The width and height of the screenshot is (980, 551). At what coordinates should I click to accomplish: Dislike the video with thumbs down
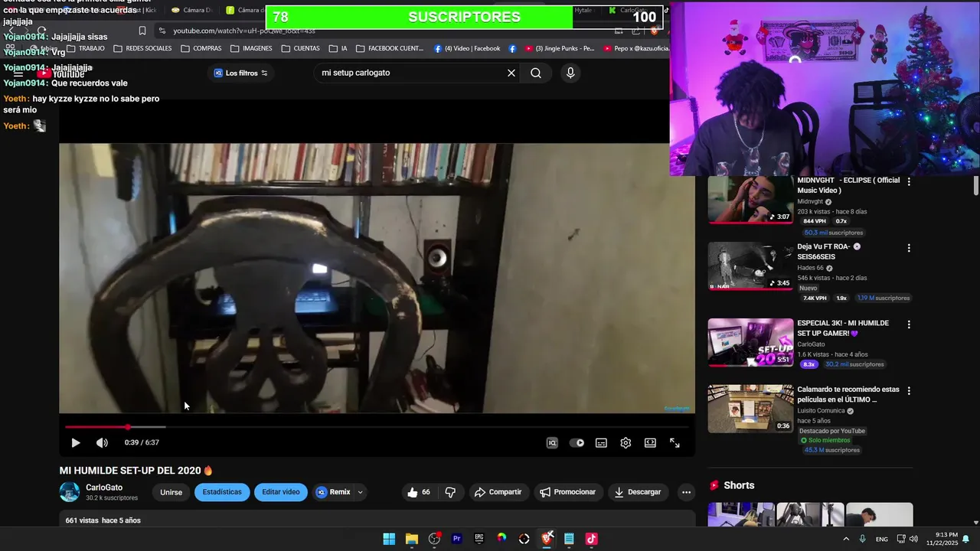(450, 492)
